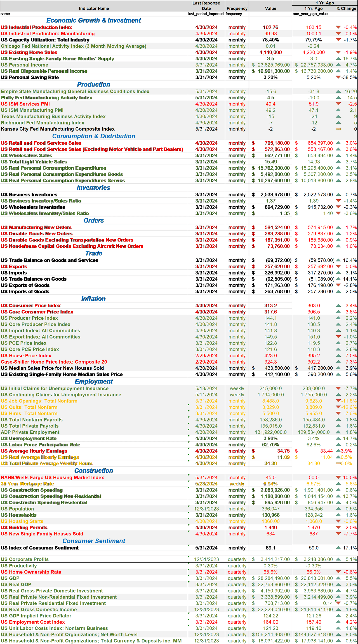
Task: Click the Production section heading
Action: click(x=94, y=85)
